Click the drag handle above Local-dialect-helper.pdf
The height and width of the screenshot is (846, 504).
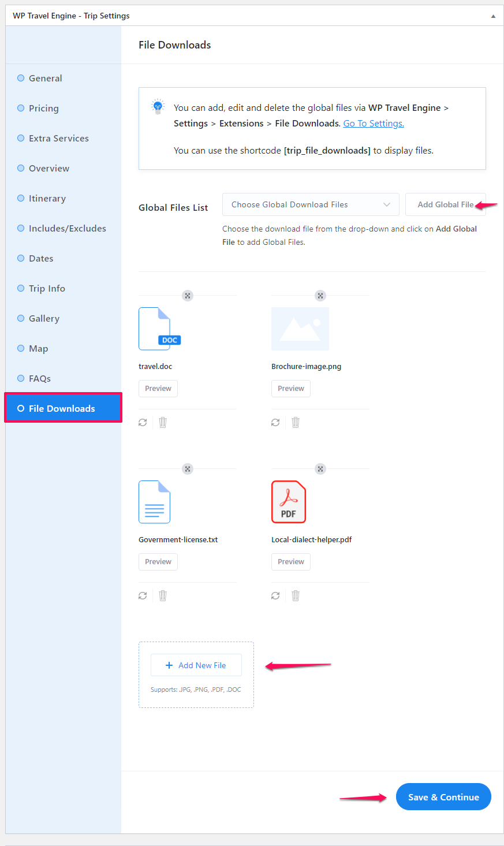pos(320,469)
